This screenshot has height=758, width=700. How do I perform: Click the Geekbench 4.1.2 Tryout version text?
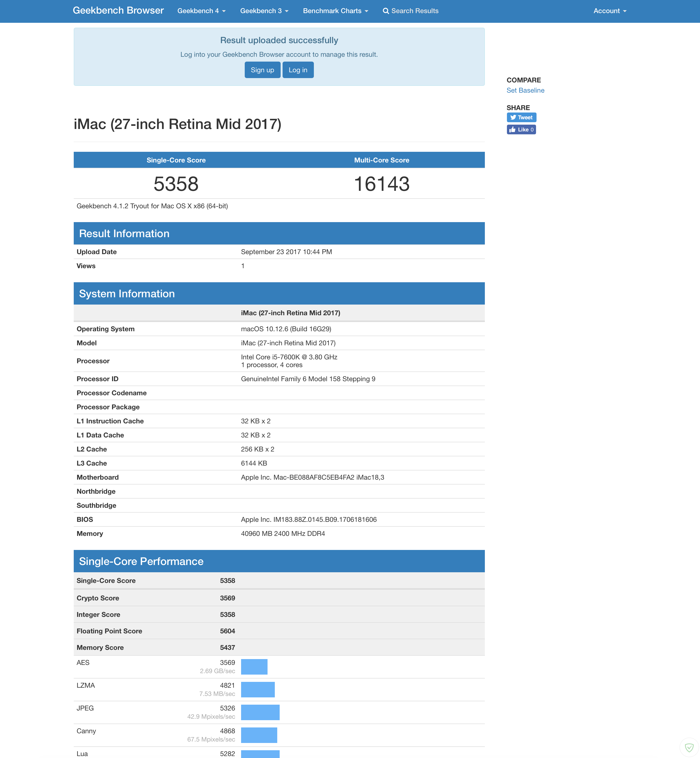point(152,206)
